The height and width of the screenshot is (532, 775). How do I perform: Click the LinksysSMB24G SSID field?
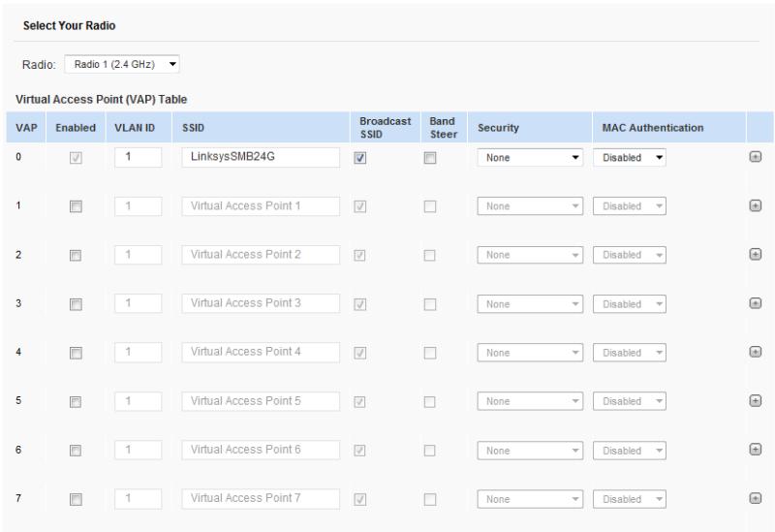[260, 156]
